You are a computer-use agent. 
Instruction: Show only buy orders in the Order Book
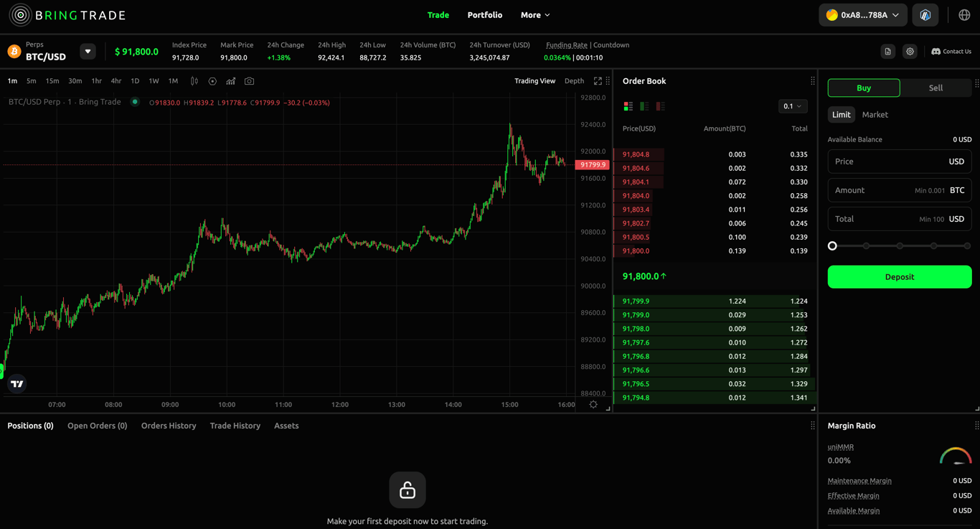click(x=642, y=106)
